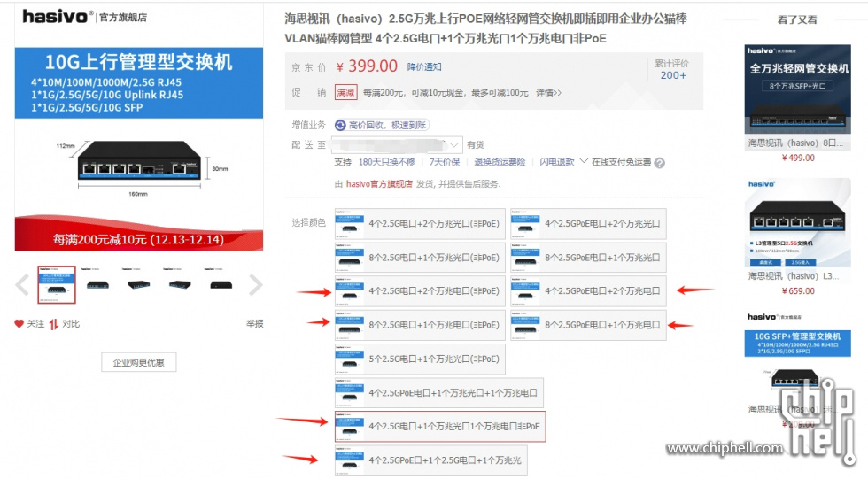Open the hasivo store logo at top
The image size is (868, 479).
pyautogui.click(x=85, y=17)
